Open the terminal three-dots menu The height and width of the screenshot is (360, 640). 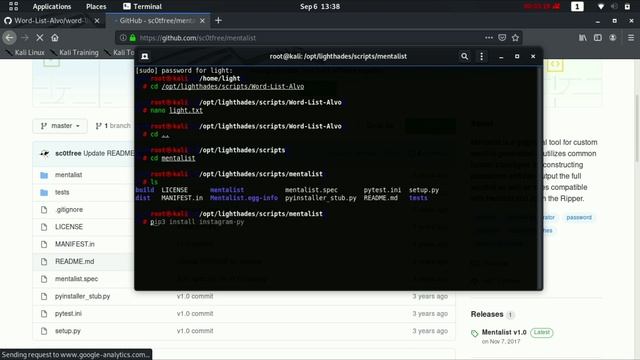coord(482,56)
